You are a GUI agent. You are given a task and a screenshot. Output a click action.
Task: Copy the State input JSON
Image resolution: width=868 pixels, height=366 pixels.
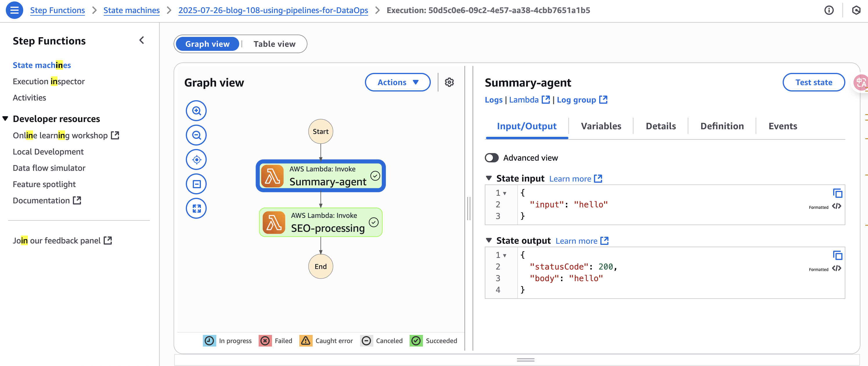pyautogui.click(x=837, y=193)
